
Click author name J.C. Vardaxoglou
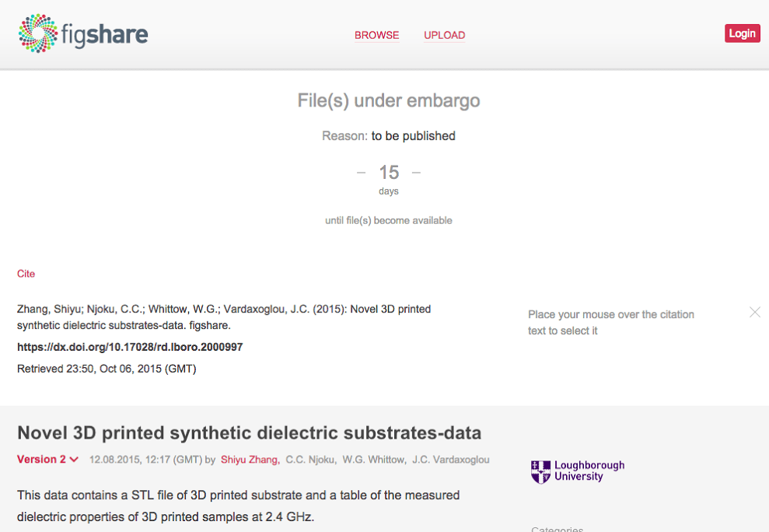pyautogui.click(x=451, y=460)
